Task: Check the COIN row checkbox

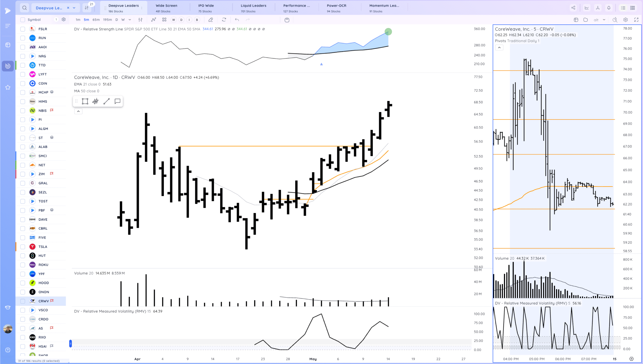Action: click(23, 83)
